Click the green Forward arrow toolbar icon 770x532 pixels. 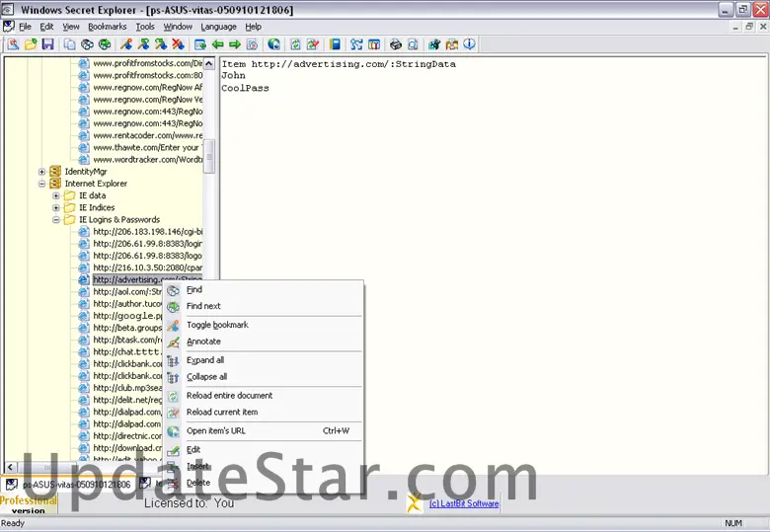click(235, 44)
